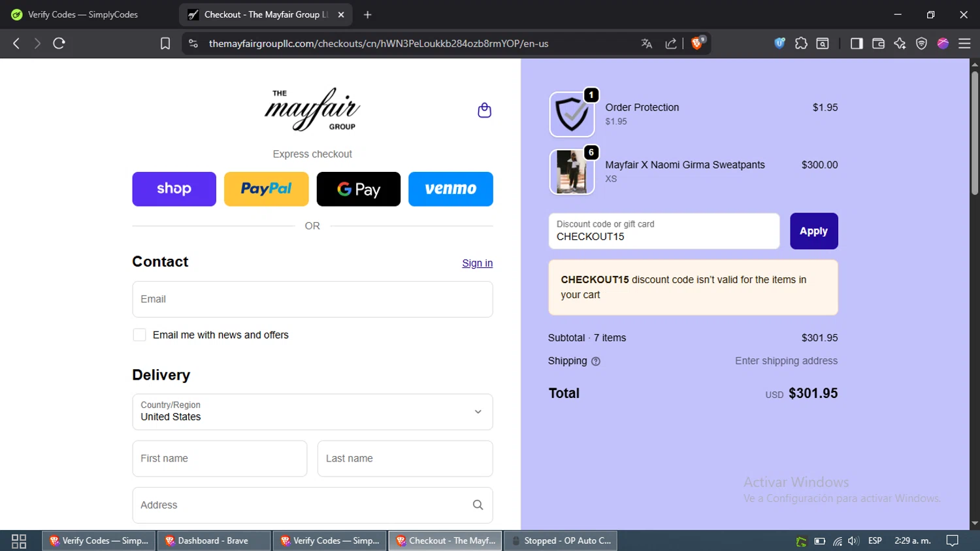This screenshot has height=551, width=980.
Task: Click the 2:29 a. m. clock
Action: click(x=913, y=541)
